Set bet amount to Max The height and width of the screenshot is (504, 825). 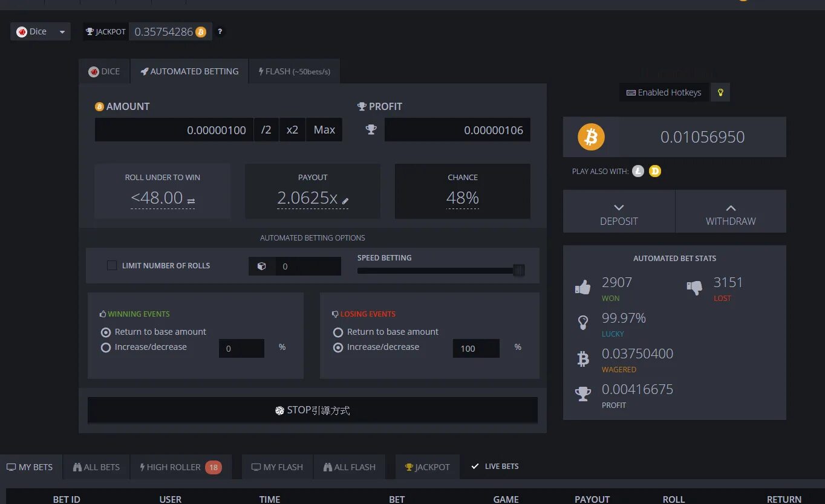(x=324, y=130)
